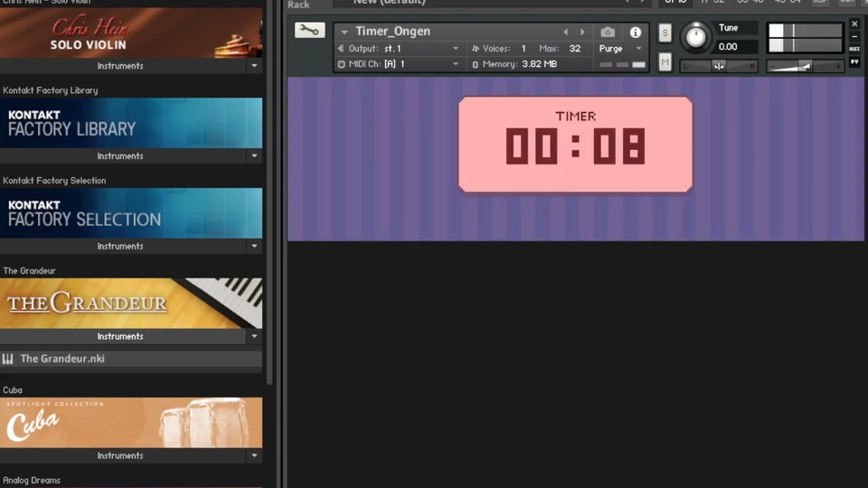
Task: Solo the Timer_Ongen instrument
Action: click(665, 33)
